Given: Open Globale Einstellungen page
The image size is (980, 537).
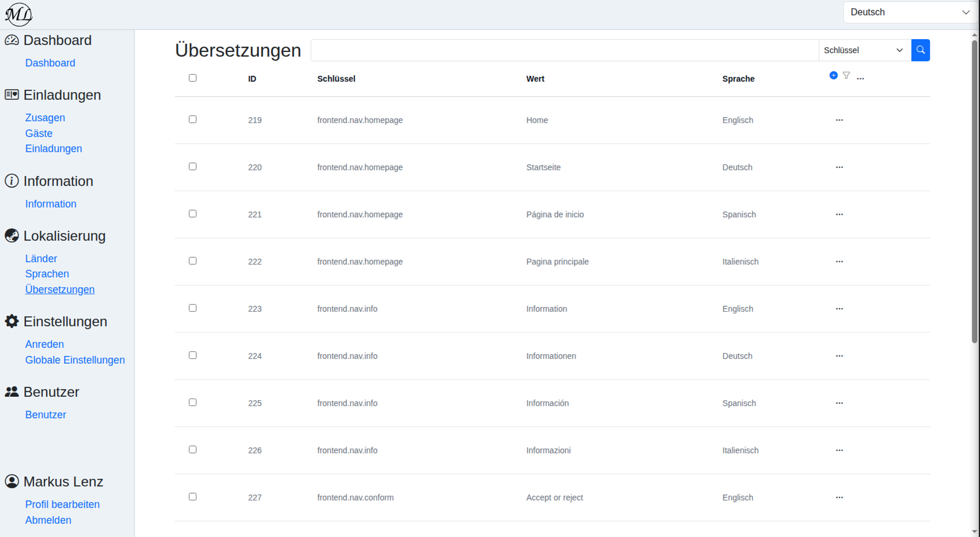Looking at the screenshot, I should [75, 360].
